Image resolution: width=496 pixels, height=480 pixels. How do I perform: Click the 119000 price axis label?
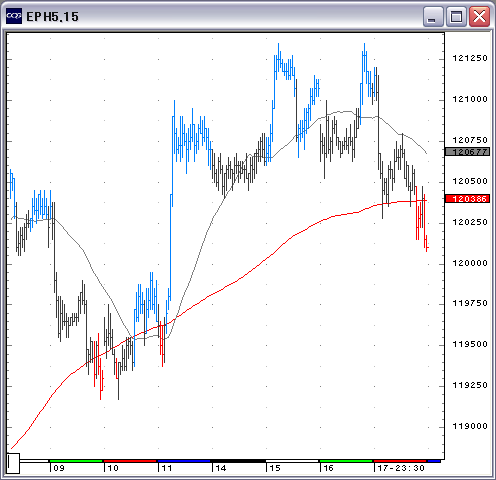click(470, 426)
